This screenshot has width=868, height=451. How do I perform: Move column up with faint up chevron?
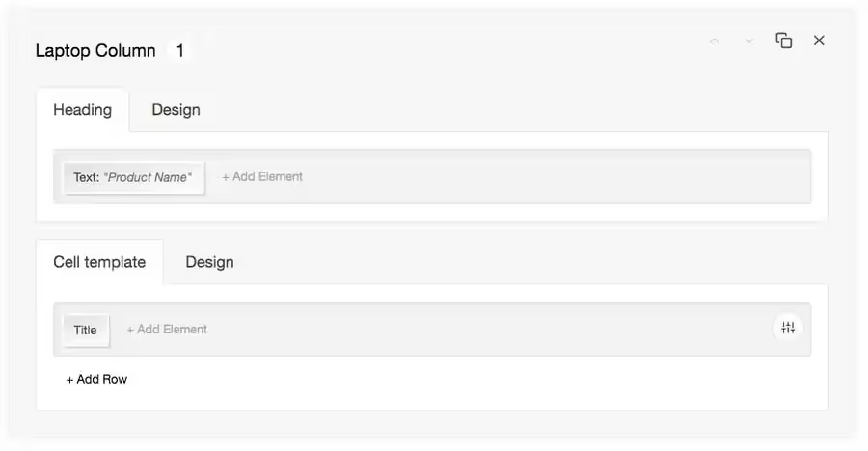tap(714, 40)
